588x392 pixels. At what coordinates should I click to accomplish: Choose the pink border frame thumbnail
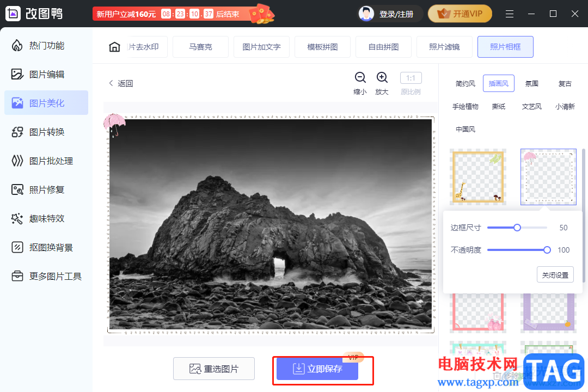[x=478, y=313]
